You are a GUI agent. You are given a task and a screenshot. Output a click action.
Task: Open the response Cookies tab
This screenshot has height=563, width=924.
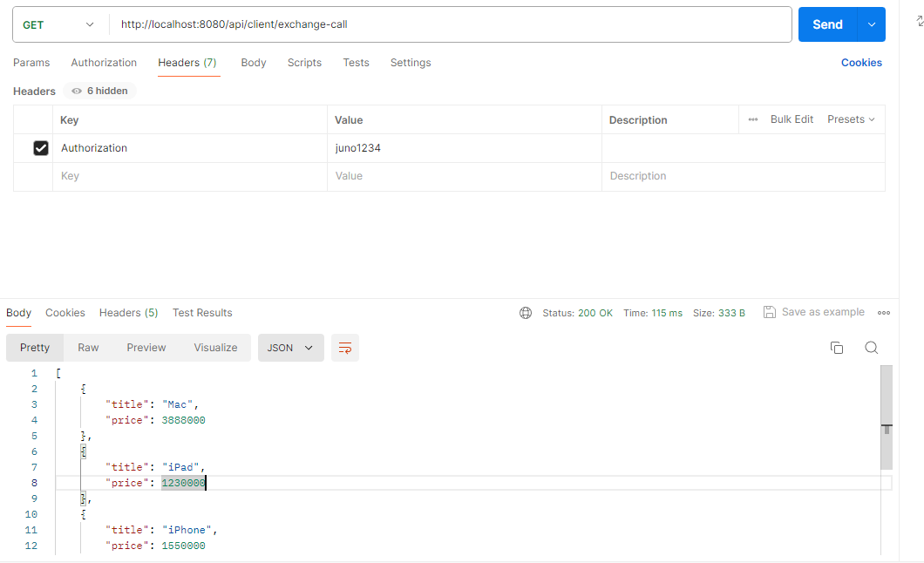(65, 313)
